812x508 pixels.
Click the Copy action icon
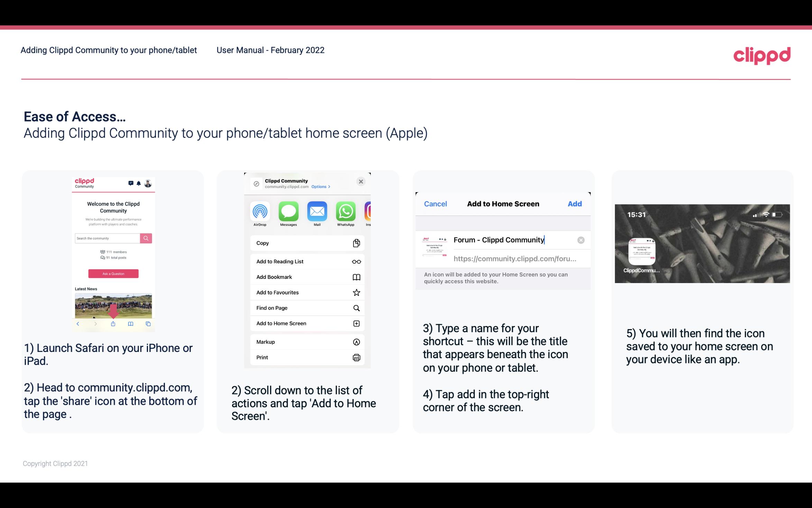[356, 243]
